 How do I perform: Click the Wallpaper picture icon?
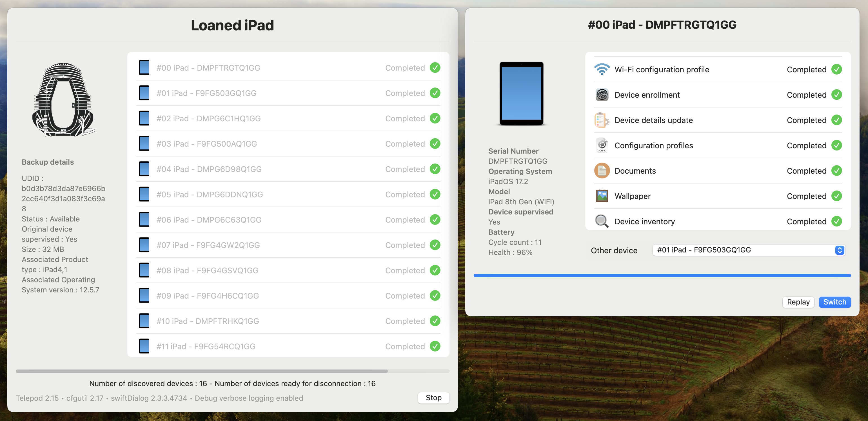click(x=602, y=196)
